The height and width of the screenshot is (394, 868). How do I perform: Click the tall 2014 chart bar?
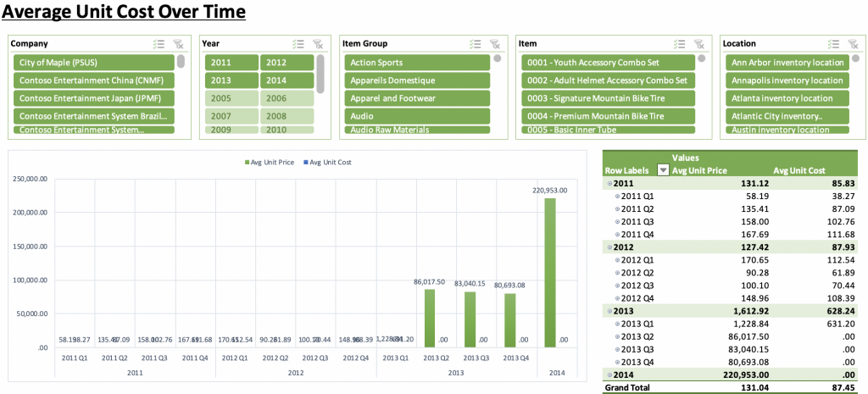550,271
